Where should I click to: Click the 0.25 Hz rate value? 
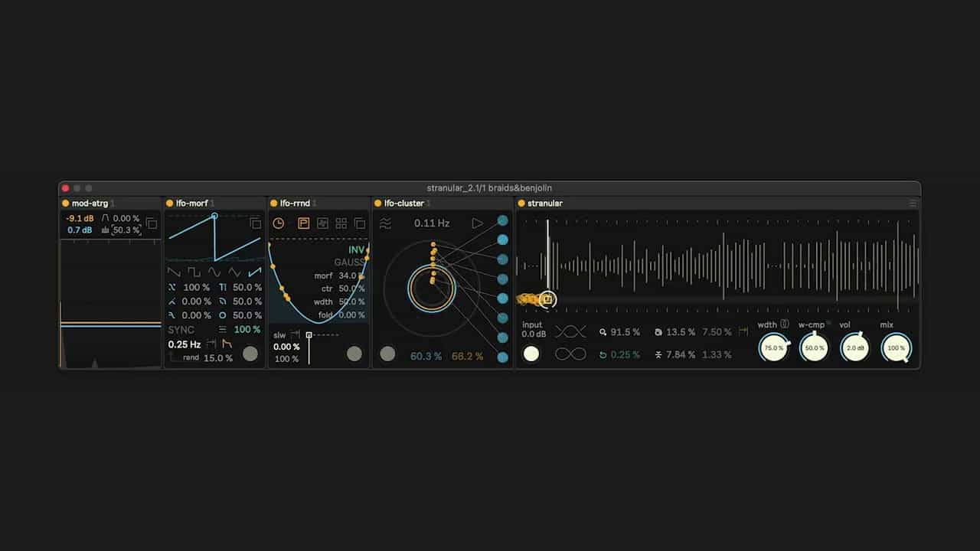(185, 345)
